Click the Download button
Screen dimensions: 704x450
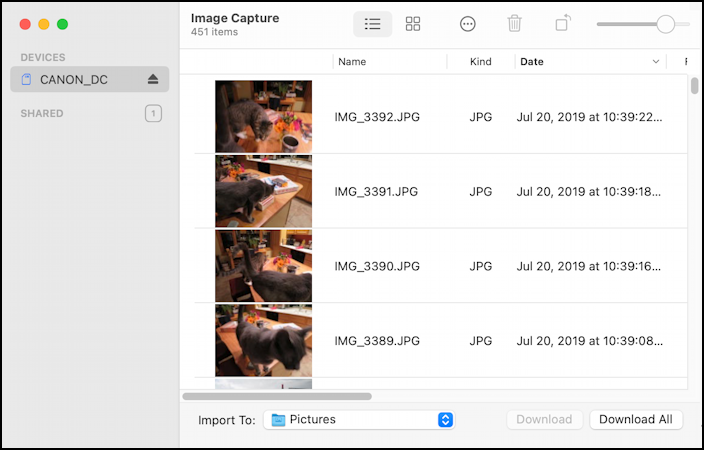point(544,420)
